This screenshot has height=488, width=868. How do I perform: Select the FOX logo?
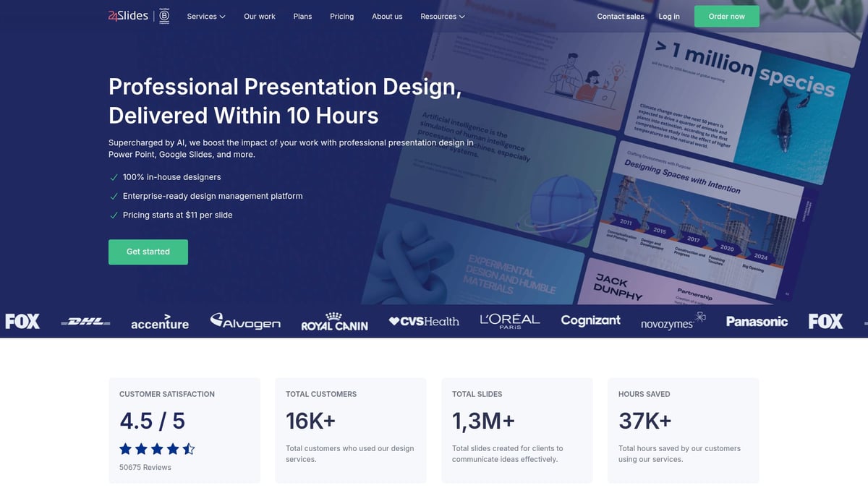[22, 321]
